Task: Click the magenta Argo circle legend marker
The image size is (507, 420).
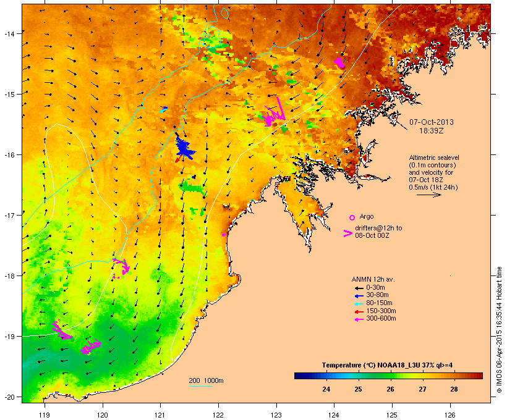Action: click(352, 218)
